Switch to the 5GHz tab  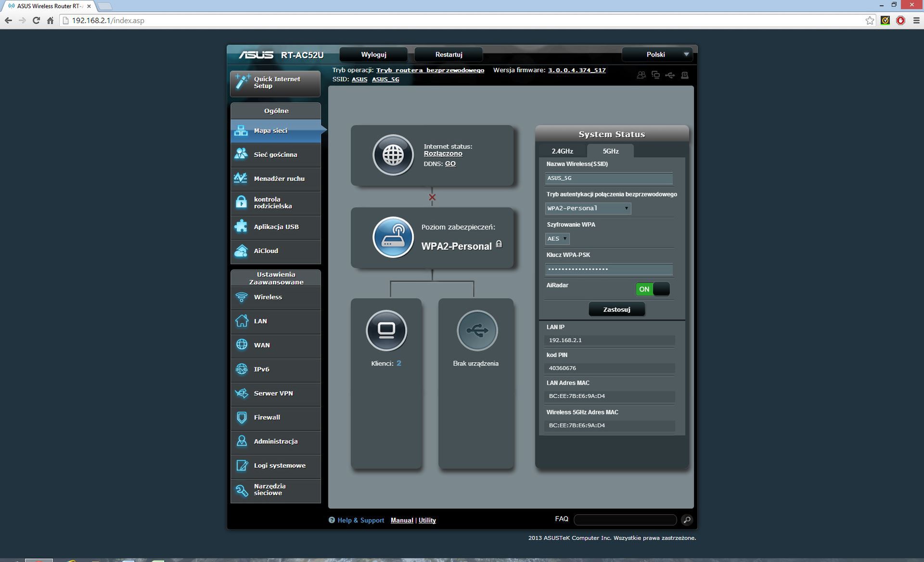[x=611, y=151]
